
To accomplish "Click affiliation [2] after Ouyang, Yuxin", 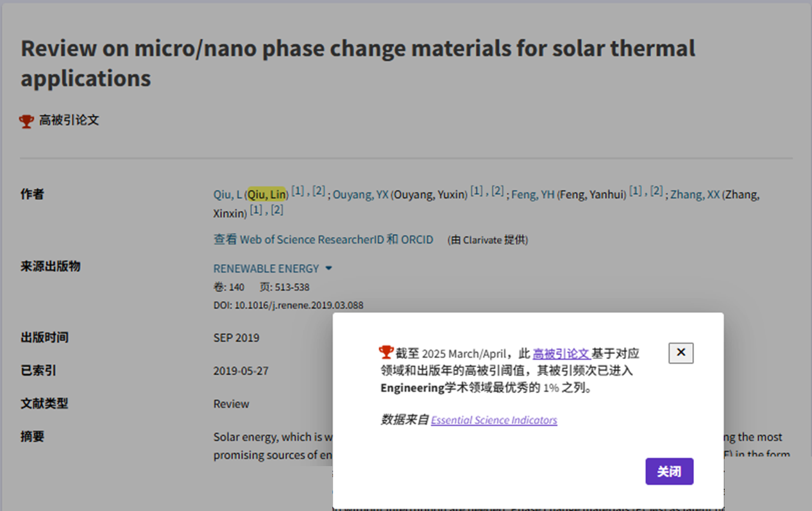I will 497,190.
